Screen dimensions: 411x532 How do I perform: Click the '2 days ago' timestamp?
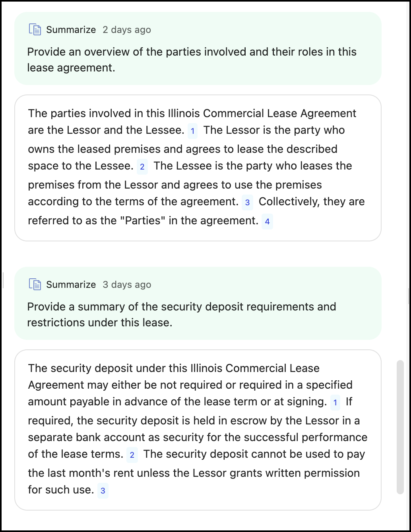127,30
